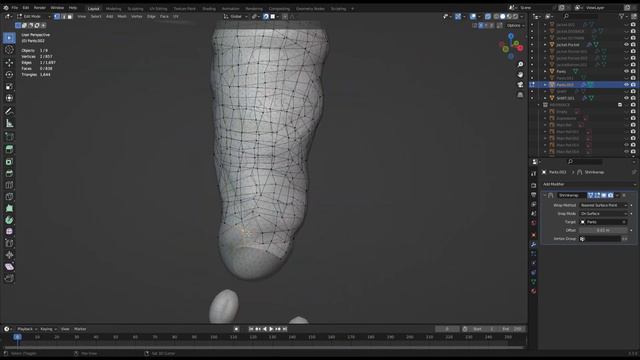Open Wrap Method Nearest Surface Point dropdown
Viewport: 640px width, 360px height.
tap(603, 205)
